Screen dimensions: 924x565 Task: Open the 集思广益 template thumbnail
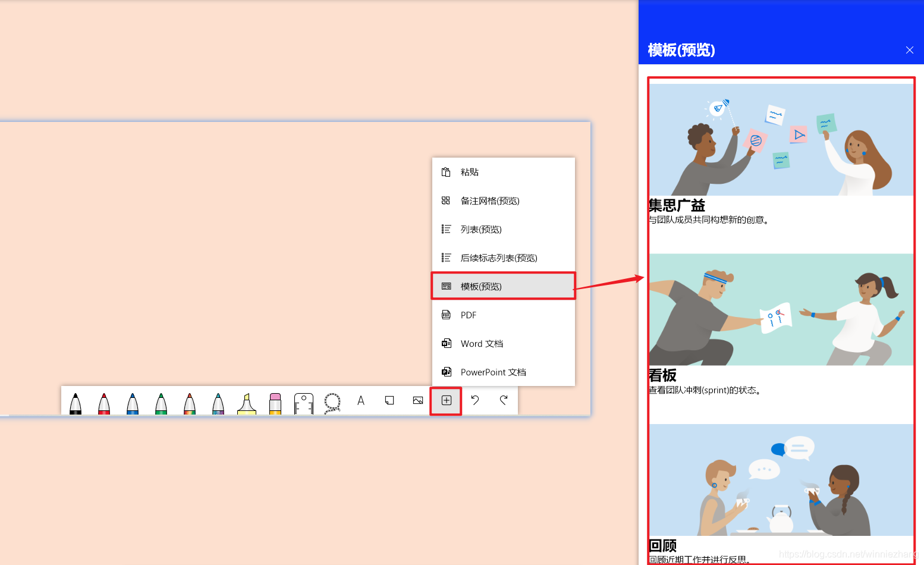(781, 140)
